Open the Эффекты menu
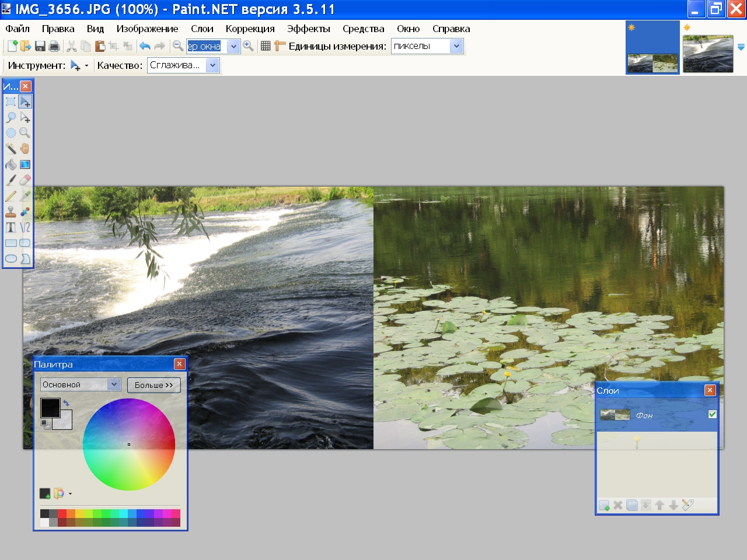The width and height of the screenshot is (747, 560). tap(308, 29)
